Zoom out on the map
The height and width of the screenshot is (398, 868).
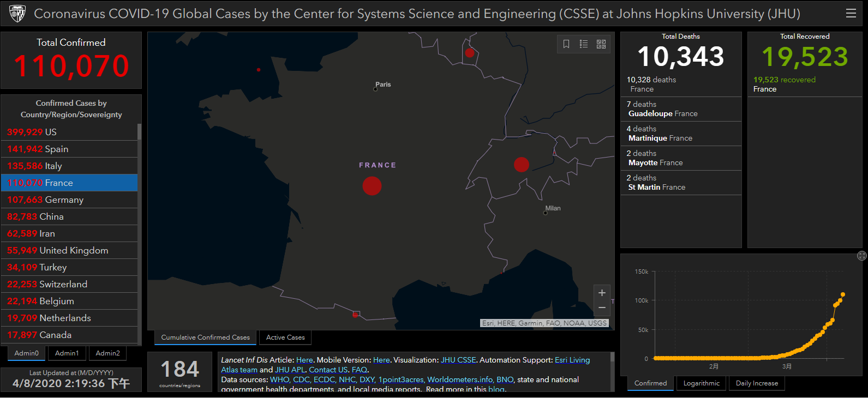coord(602,308)
